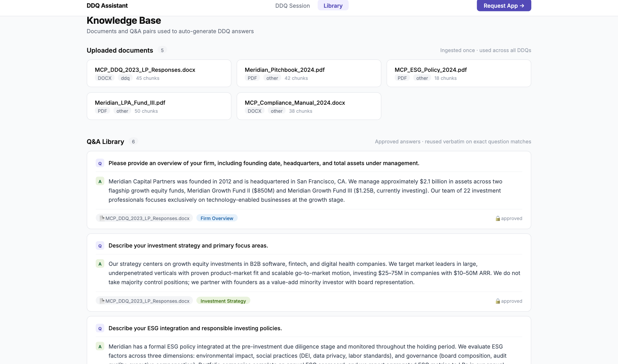This screenshot has width=618, height=364.
Task: Click the Q&A Library heading
Action: pyautogui.click(x=105, y=142)
